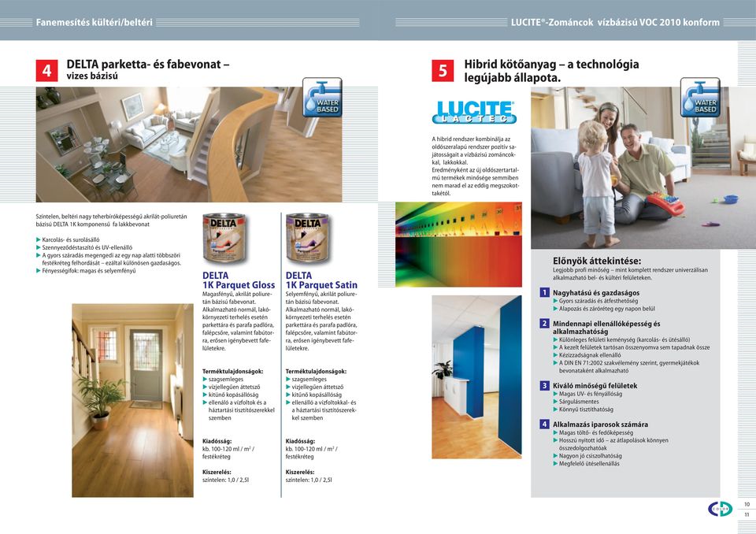Click the WATER BASED badge on family photo
Viewport: 756px width, 534px height.
tap(700, 98)
